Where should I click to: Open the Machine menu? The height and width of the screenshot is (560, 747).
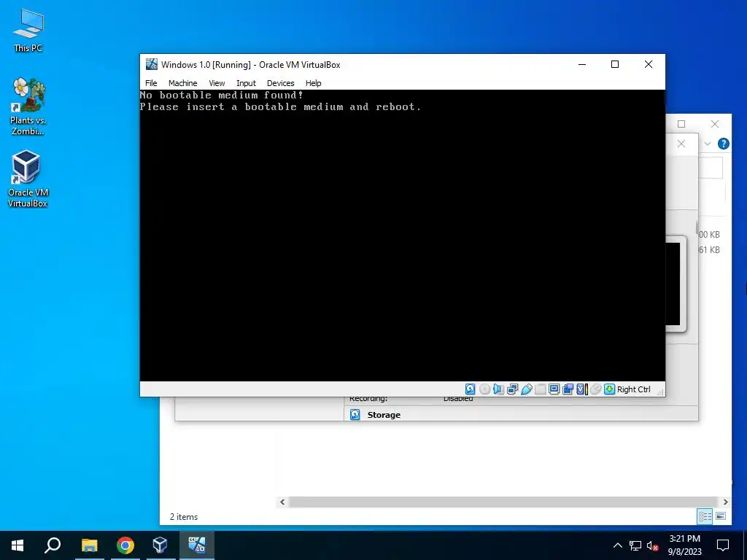click(x=182, y=83)
